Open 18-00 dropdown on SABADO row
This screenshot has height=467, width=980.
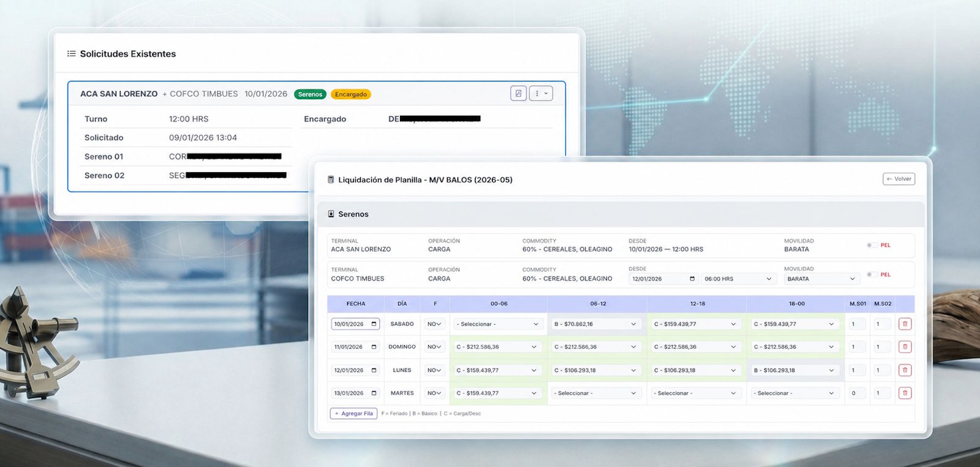(795, 324)
